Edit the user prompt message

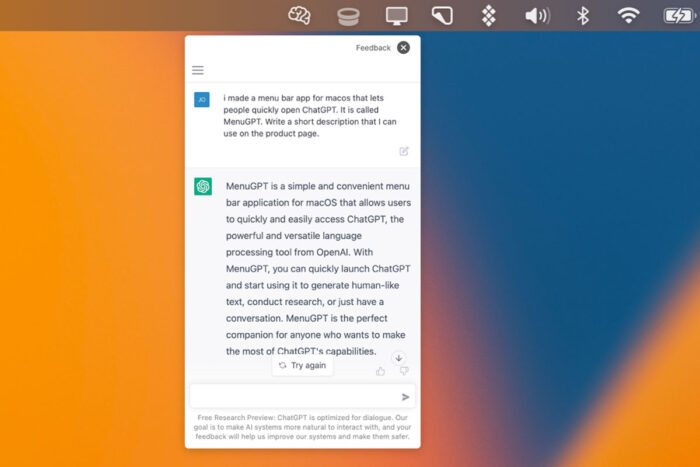(404, 151)
